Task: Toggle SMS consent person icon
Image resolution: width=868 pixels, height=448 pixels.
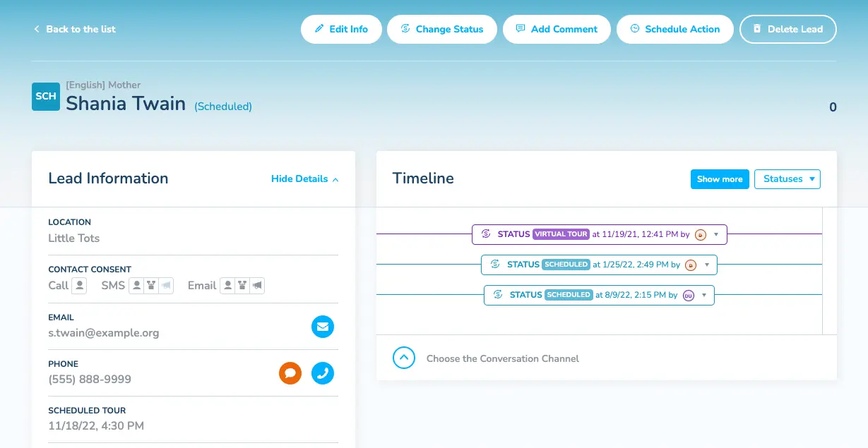Action: [x=136, y=286]
